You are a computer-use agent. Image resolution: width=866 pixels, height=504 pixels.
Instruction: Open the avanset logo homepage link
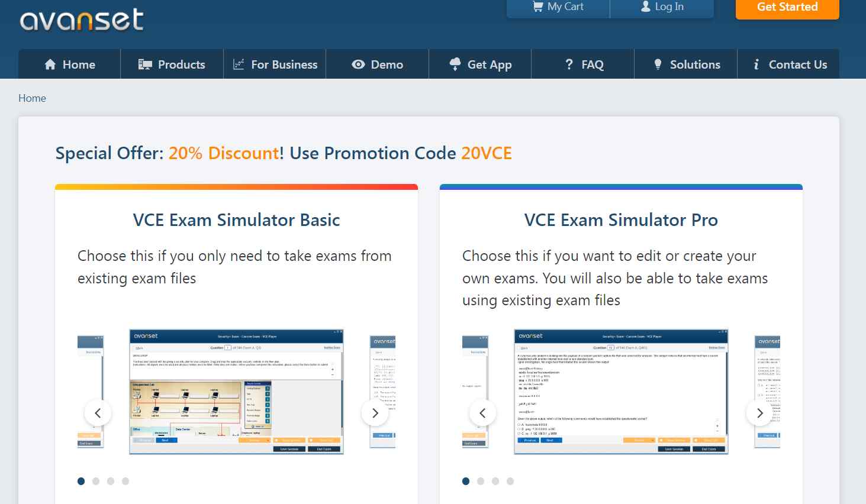coord(81,20)
